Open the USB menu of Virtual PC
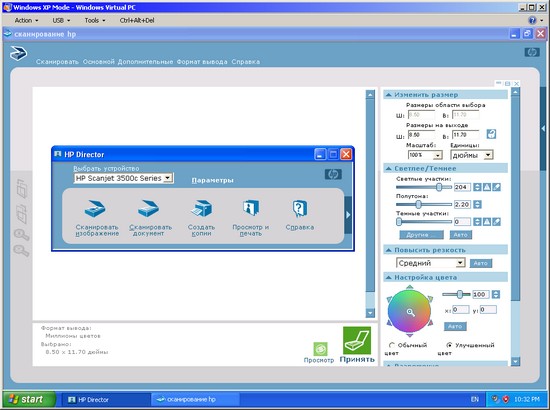Viewport: 550px width, 410px height. pos(61,20)
